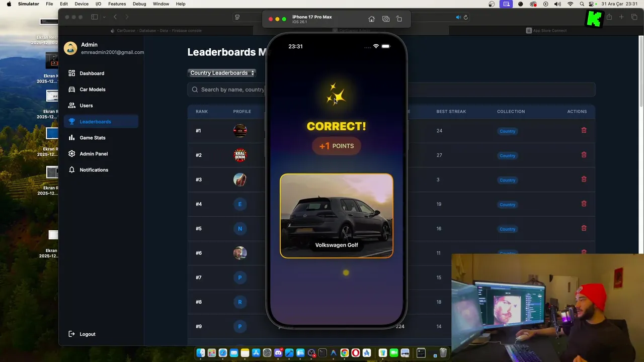Viewport: 644px width, 362px height.
Task: Open Discord from the Dock
Action: pyautogui.click(x=278, y=353)
